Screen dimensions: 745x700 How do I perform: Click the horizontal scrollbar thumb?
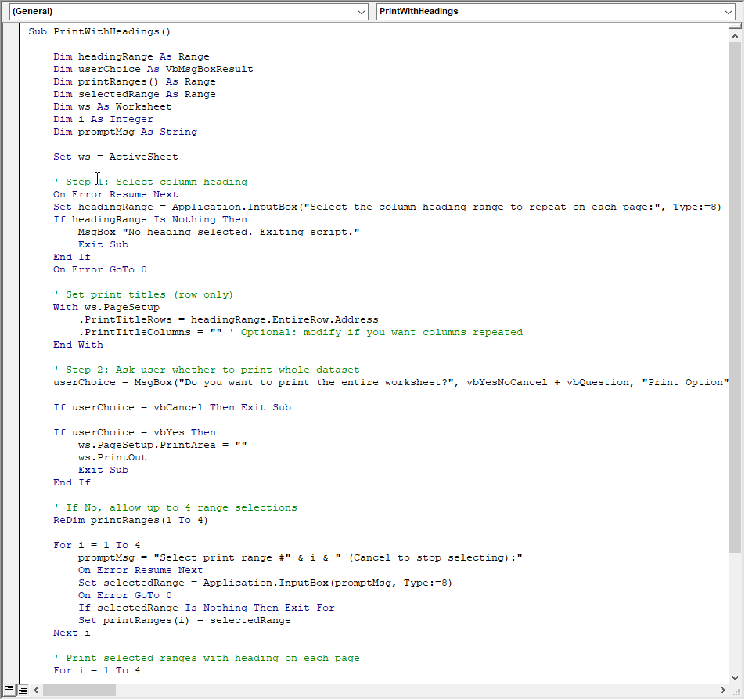(x=79, y=690)
